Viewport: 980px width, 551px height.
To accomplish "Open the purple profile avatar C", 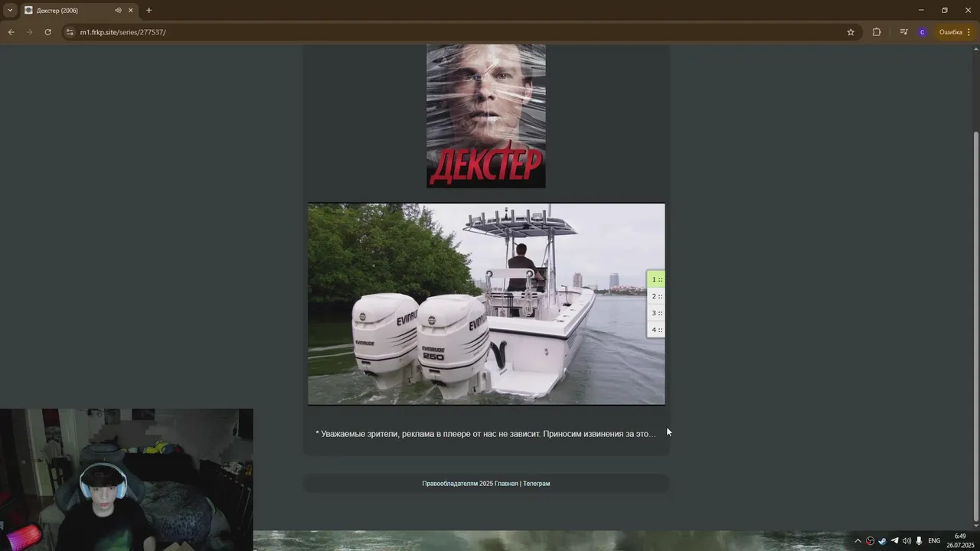I will pyautogui.click(x=922, y=32).
